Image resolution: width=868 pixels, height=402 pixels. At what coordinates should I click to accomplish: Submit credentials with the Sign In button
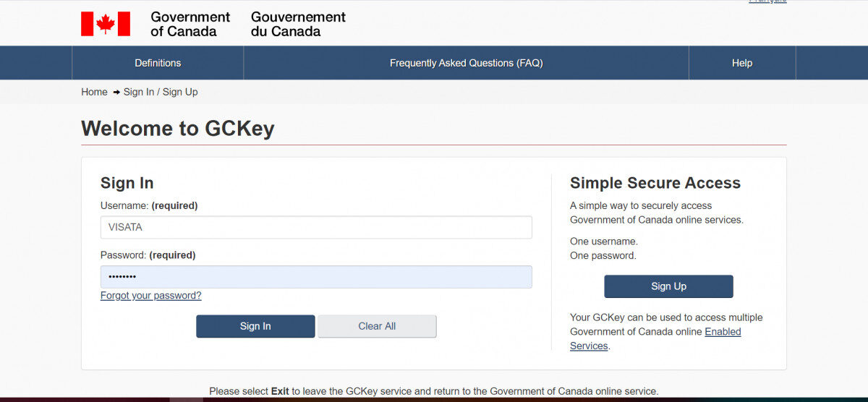pos(255,326)
